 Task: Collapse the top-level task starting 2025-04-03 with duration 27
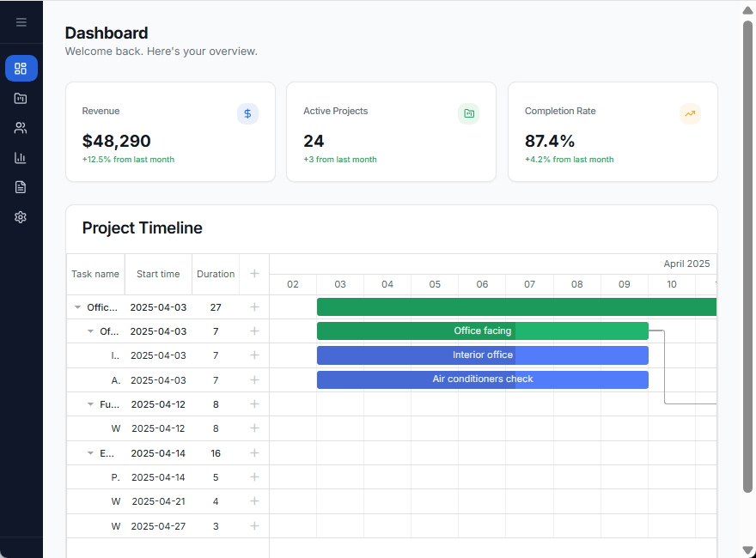(x=78, y=307)
